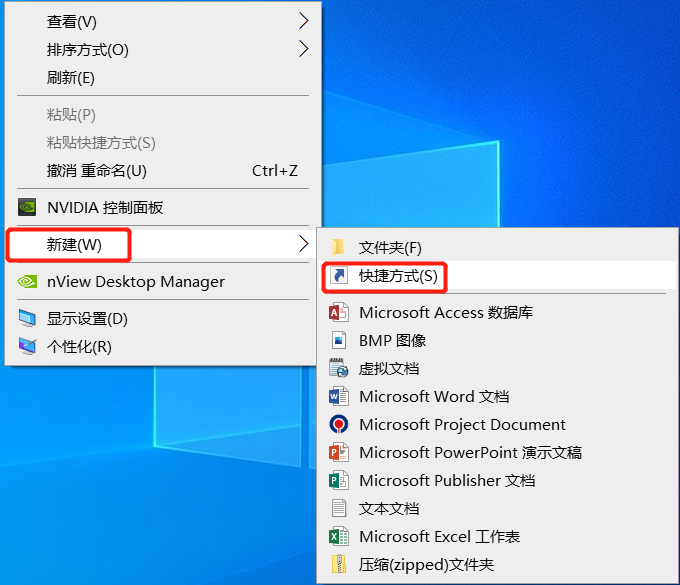Image resolution: width=680 pixels, height=585 pixels.
Task: Create a new Microsoft PowerPoint 演示文稿
Action: tap(470, 452)
